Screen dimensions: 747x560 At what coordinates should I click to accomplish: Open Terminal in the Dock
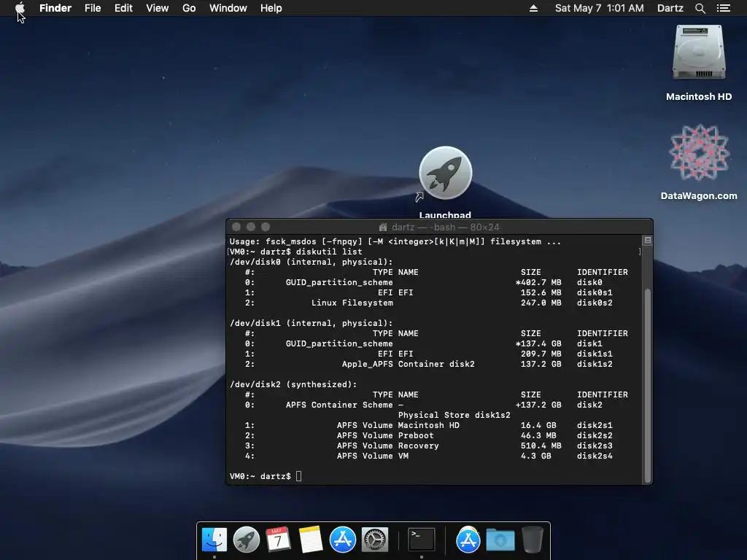tap(422, 540)
